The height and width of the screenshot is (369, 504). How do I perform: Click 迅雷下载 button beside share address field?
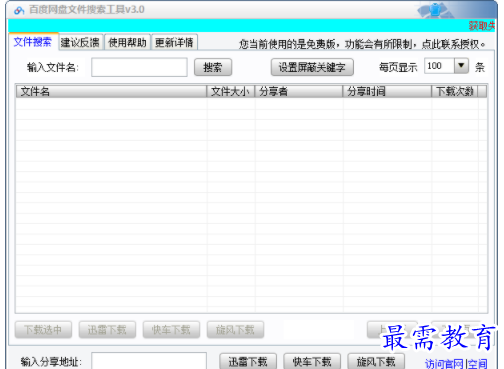point(248,362)
